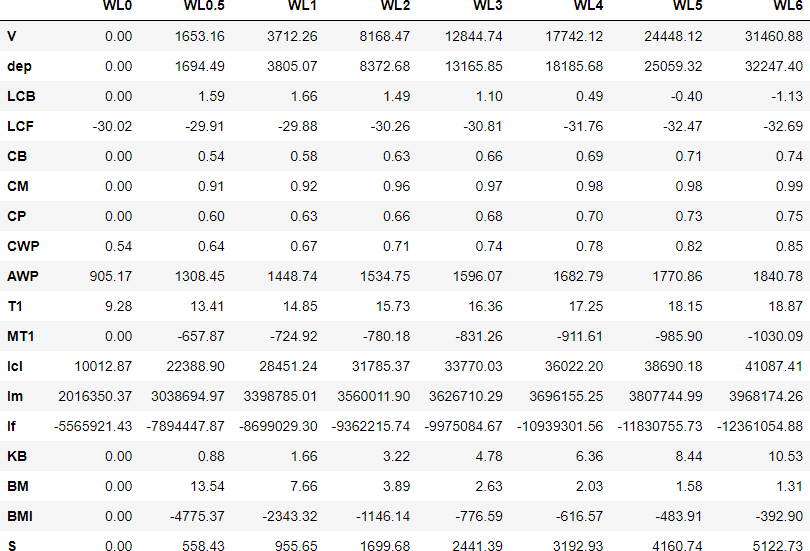Viewport: 810px width, 551px height.
Task: Select T1 value 9.28
Action: pyautogui.click(x=118, y=306)
